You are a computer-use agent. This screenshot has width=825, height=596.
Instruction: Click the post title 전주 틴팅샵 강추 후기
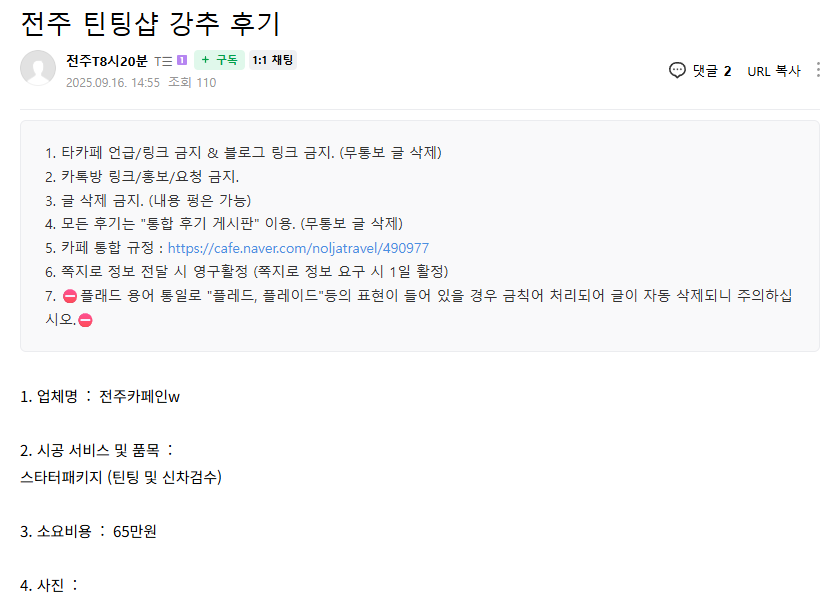tap(150, 21)
